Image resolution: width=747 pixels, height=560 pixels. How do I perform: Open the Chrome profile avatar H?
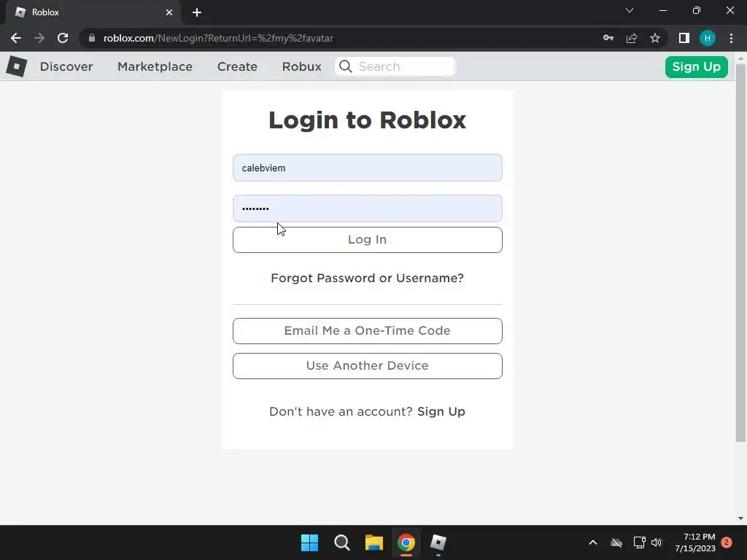coord(708,38)
